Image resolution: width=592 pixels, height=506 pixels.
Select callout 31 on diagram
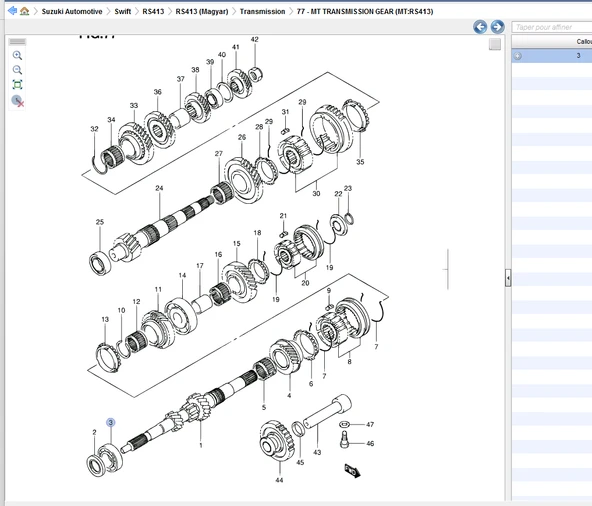tap(285, 112)
